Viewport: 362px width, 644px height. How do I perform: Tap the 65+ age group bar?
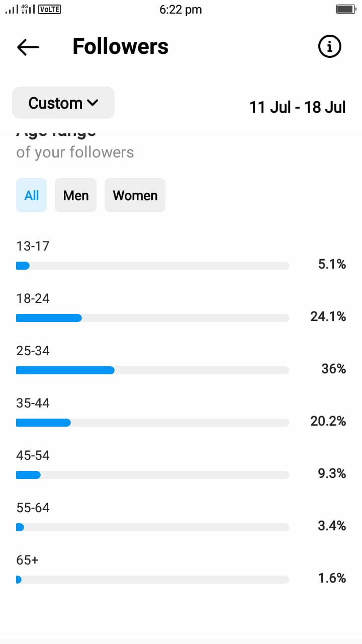(153, 580)
